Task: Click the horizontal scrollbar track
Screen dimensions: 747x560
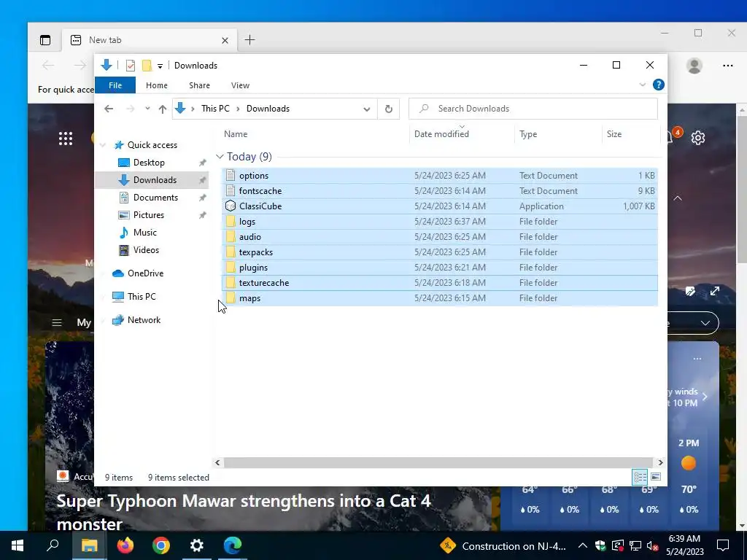Action: tap(438, 462)
